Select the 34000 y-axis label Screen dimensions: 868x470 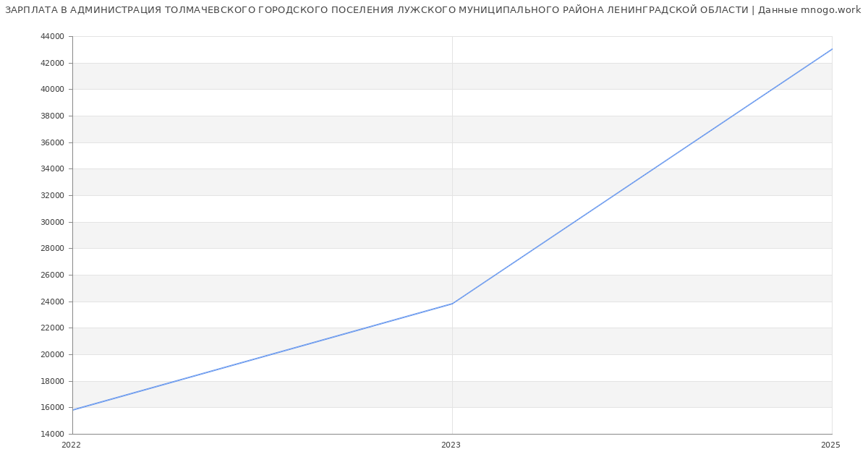52,169
